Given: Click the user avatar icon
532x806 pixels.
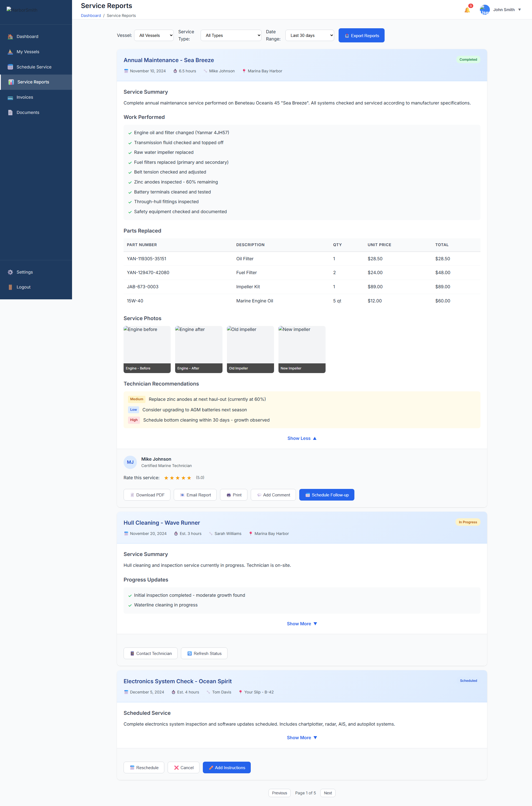Looking at the screenshot, I should (x=485, y=10).
